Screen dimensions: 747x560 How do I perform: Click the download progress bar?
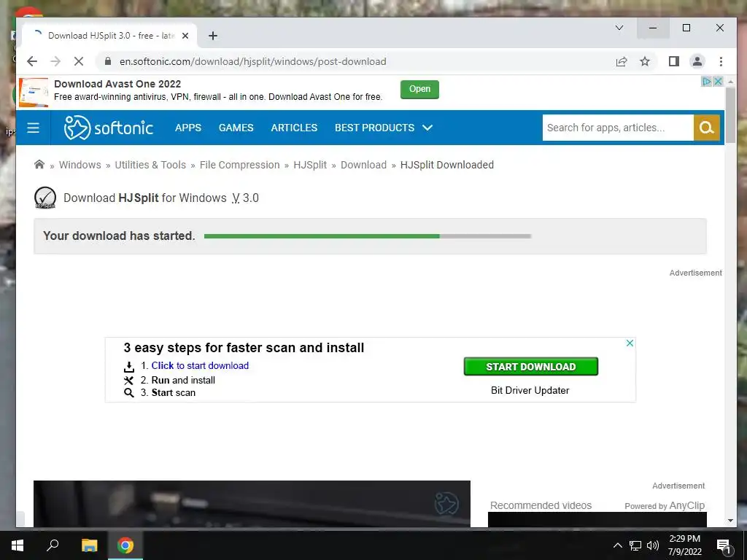(x=368, y=236)
